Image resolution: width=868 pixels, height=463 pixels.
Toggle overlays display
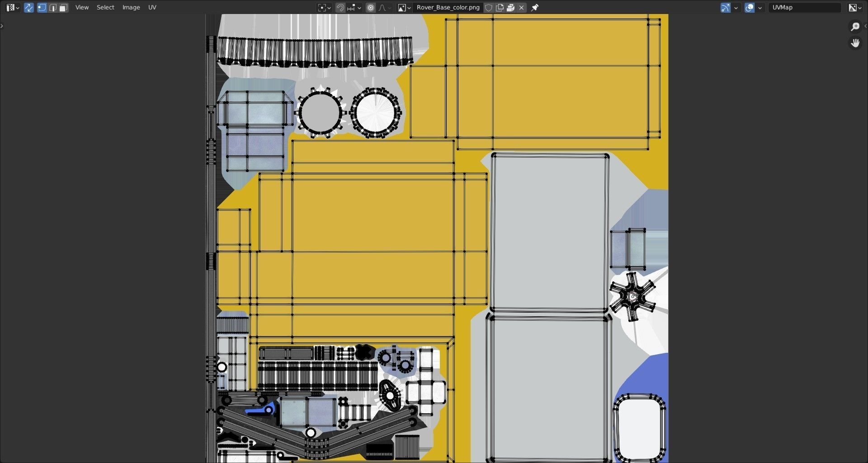[750, 7]
